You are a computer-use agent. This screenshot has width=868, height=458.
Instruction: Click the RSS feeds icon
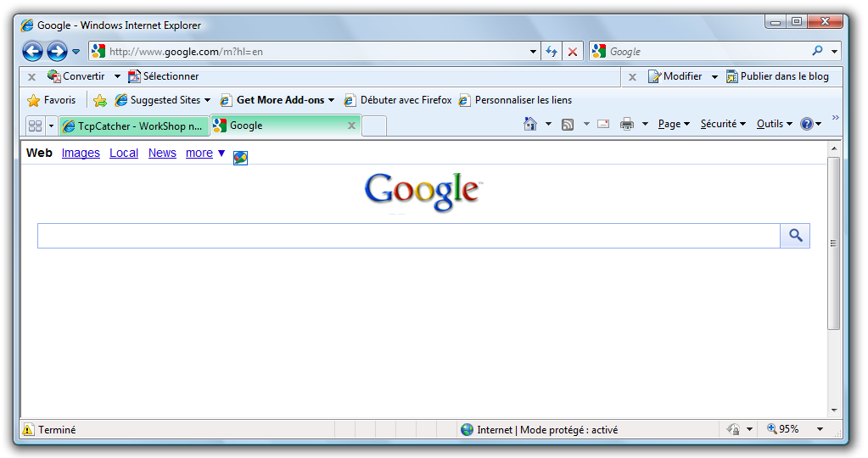tap(568, 125)
